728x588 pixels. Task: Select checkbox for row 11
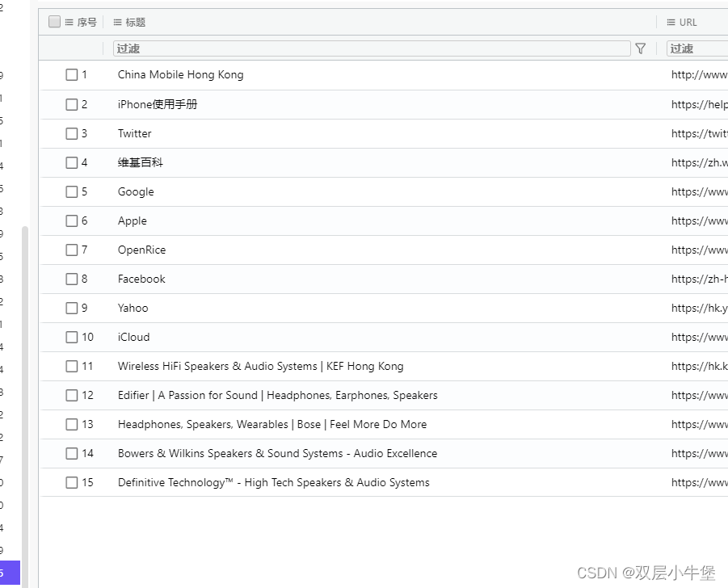point(71,366)
